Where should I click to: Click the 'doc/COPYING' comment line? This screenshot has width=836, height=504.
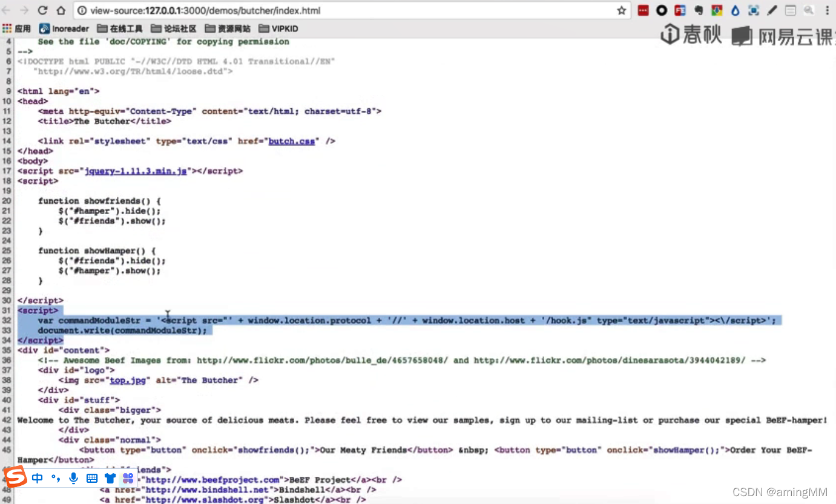click(163, 41)
